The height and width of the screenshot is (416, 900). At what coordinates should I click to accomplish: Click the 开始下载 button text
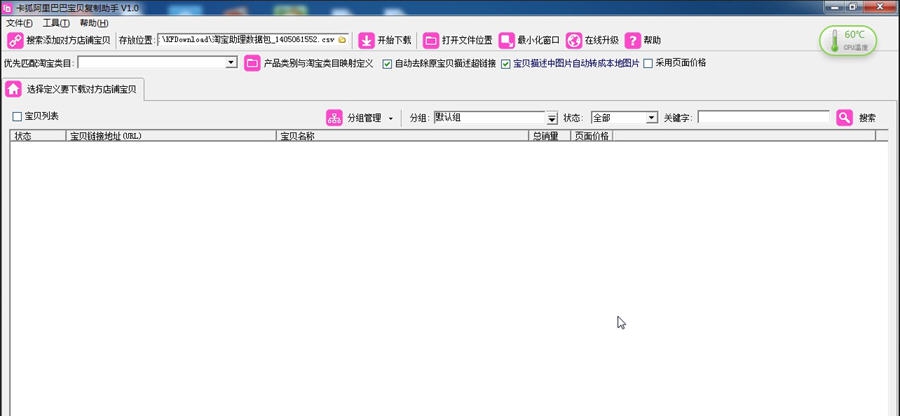point(394,40)
